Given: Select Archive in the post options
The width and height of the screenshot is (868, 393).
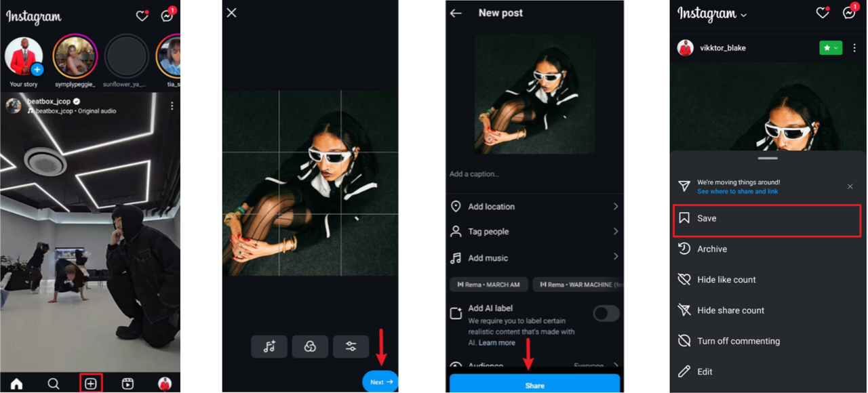Looking at the screenshot, I should click(x=767, y=249).
